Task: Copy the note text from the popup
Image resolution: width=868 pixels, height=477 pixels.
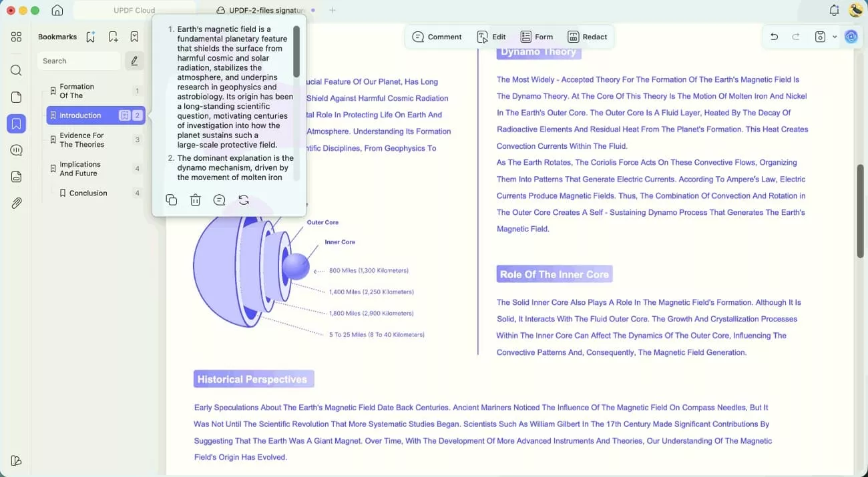Action: click(172, 199)
